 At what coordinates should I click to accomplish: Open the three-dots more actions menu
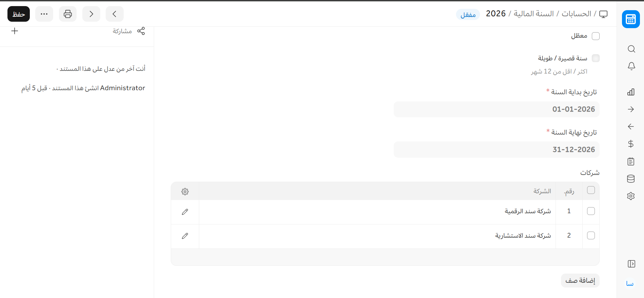[x=44, y=14]
